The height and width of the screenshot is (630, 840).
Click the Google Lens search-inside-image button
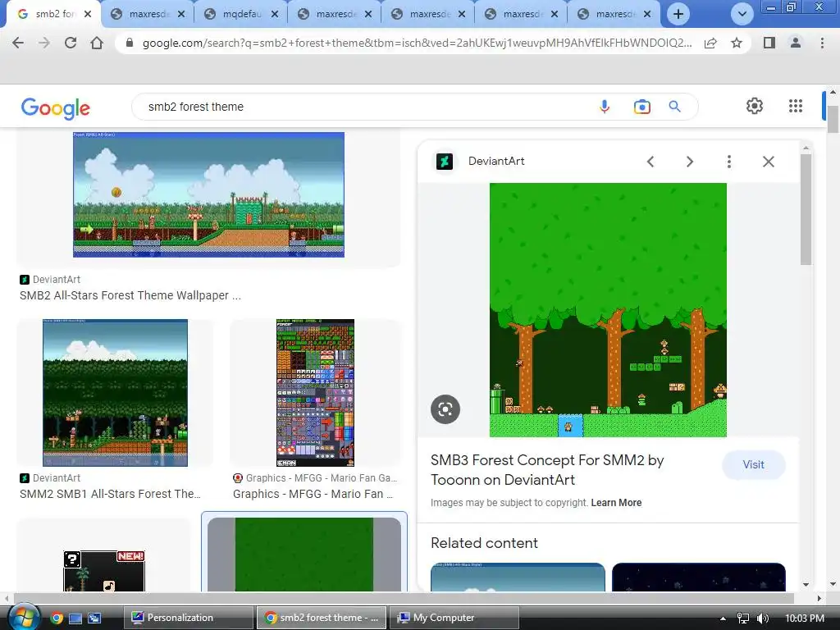point(445,409)
